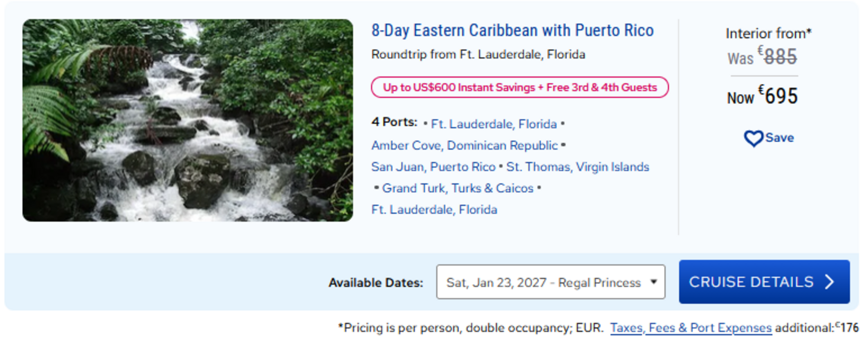Click the heart Save icon
Image resolution: width=868 pixels, height=360 pixels.
753,138
